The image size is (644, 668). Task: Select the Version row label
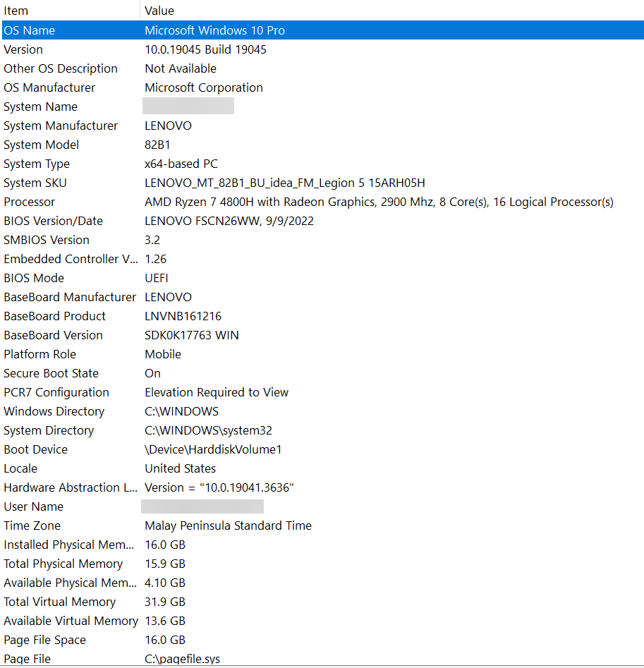tap(23, 50)
